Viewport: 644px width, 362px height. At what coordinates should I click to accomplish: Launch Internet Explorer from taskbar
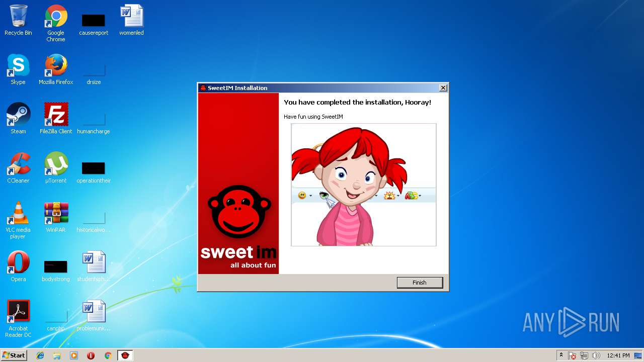(x=40, y=355)
